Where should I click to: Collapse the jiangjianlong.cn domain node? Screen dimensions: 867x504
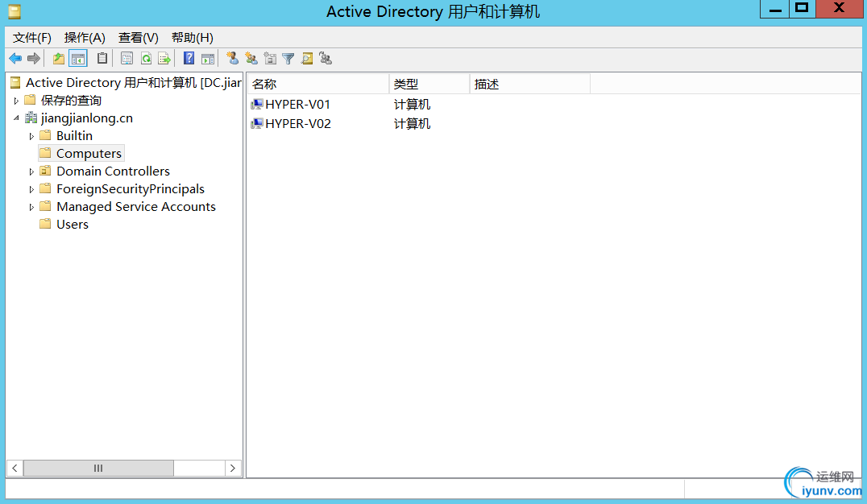(16, 118)
